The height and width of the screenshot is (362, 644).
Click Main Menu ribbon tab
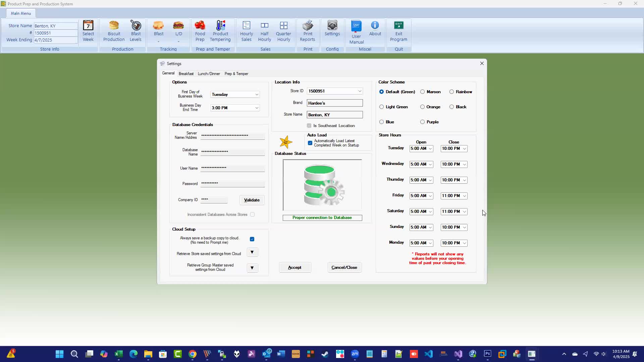[21, 13]
